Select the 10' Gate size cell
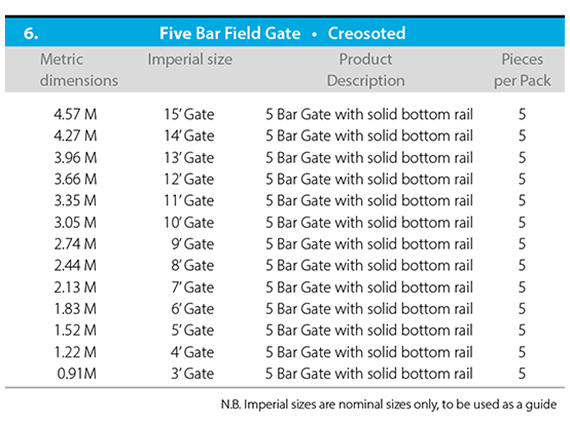The image size is (570, 425). point(189,222)
